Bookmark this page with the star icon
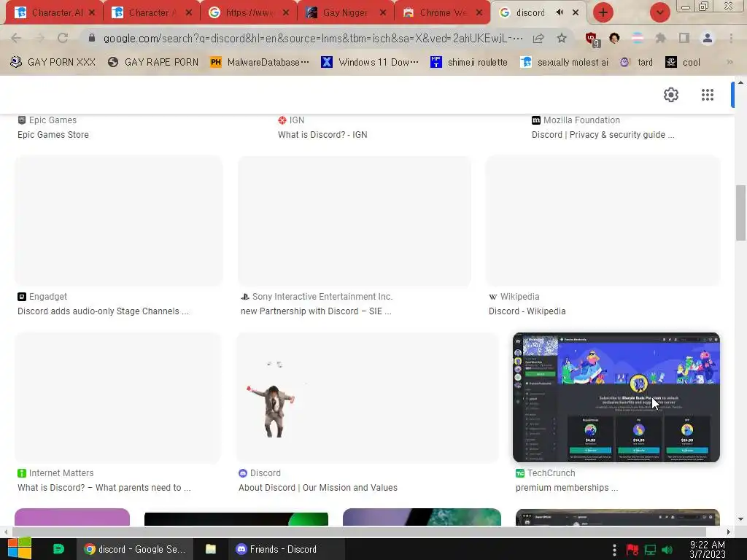The height and width of the screenshot is (560, 747). pos(562,38)
